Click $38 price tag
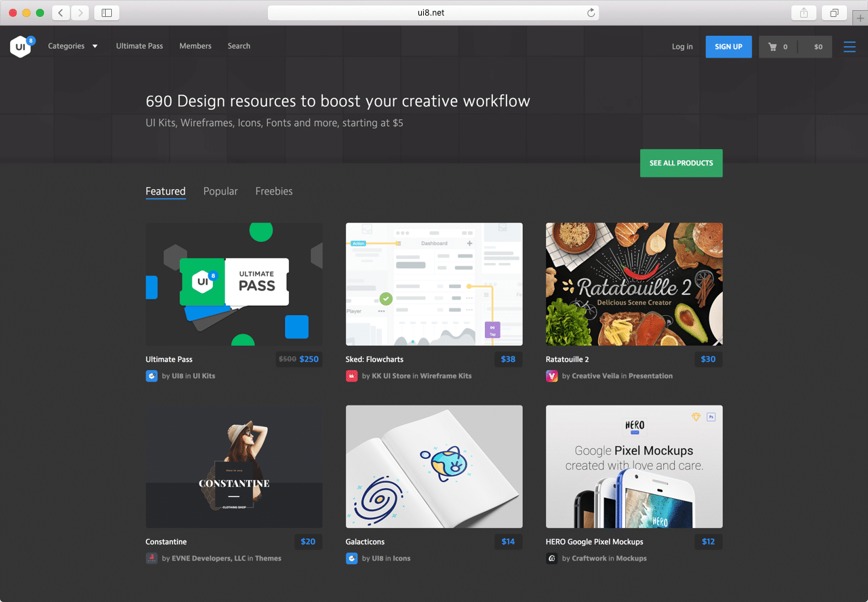Image resolution: width=868 pixels, height=602 pixels. coord(508,359)
